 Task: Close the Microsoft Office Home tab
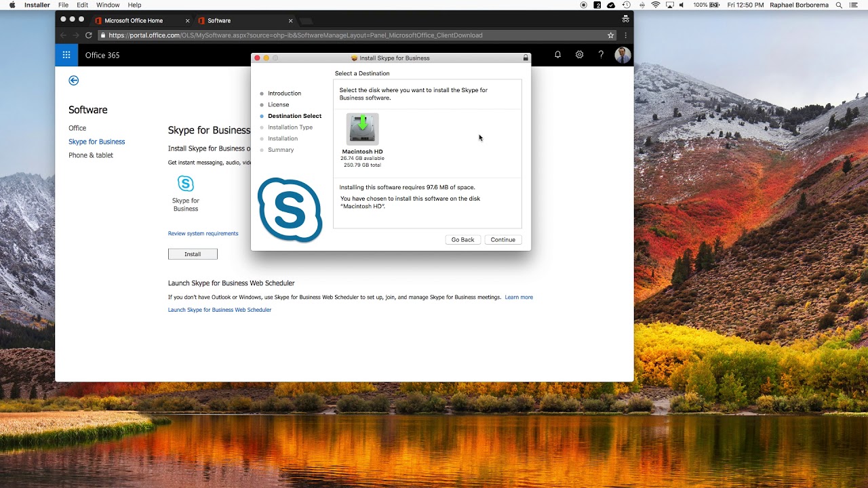[x=187, y=21]
